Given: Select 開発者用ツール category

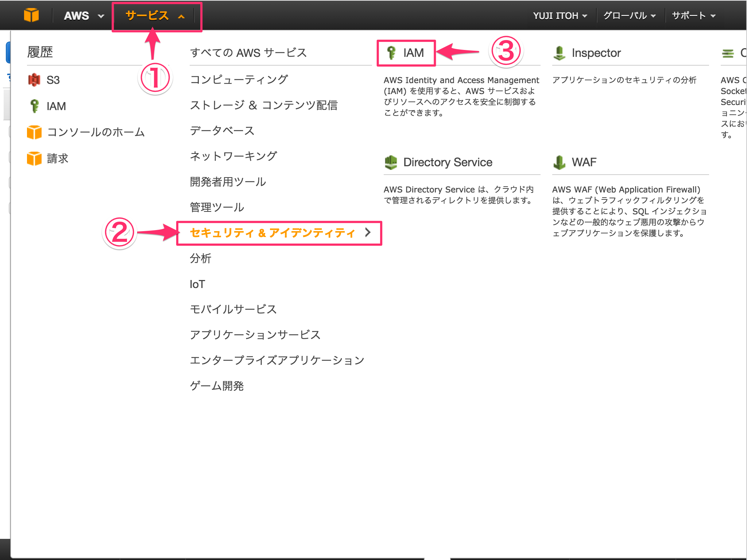Looking at the screenshot, I should pos(228,182).
